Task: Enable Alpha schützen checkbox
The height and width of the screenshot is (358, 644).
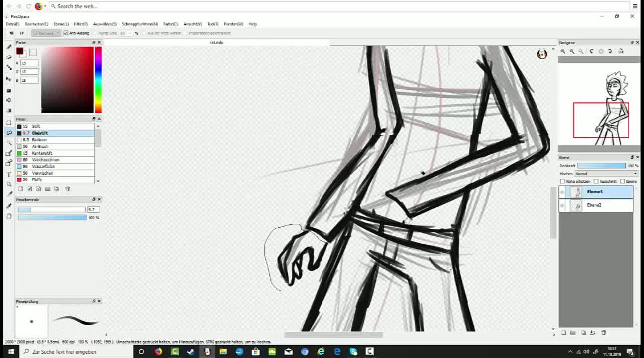Action: [562, 181]
